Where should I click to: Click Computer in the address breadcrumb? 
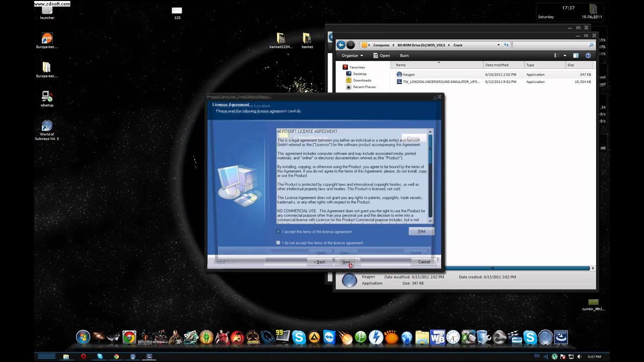tap(381, 45)
